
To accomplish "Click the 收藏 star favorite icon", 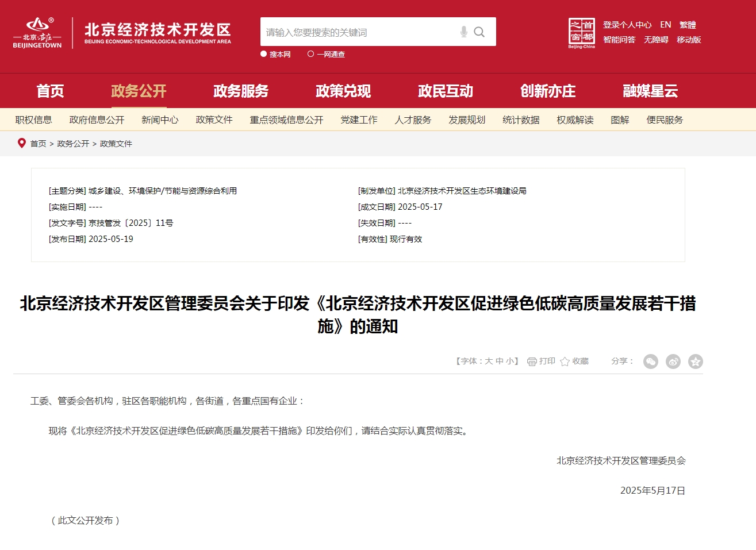I will coord(565,361).
